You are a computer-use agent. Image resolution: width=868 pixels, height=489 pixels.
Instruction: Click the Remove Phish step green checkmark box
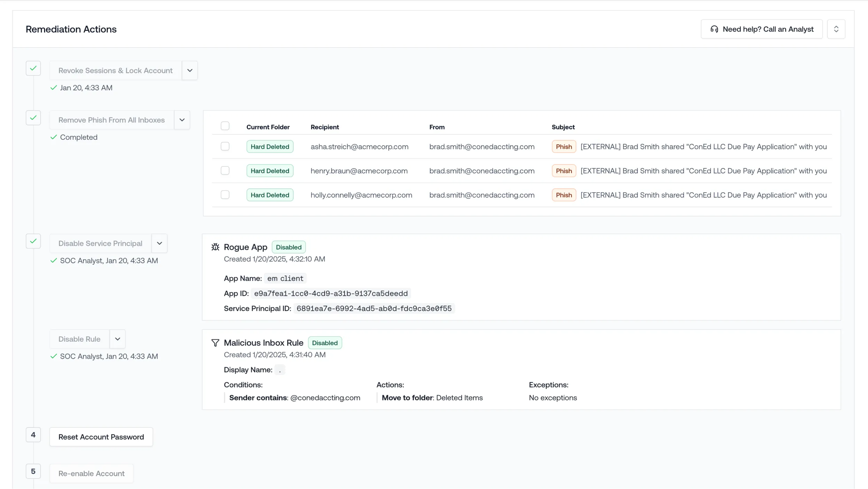[x=33, y=118]
